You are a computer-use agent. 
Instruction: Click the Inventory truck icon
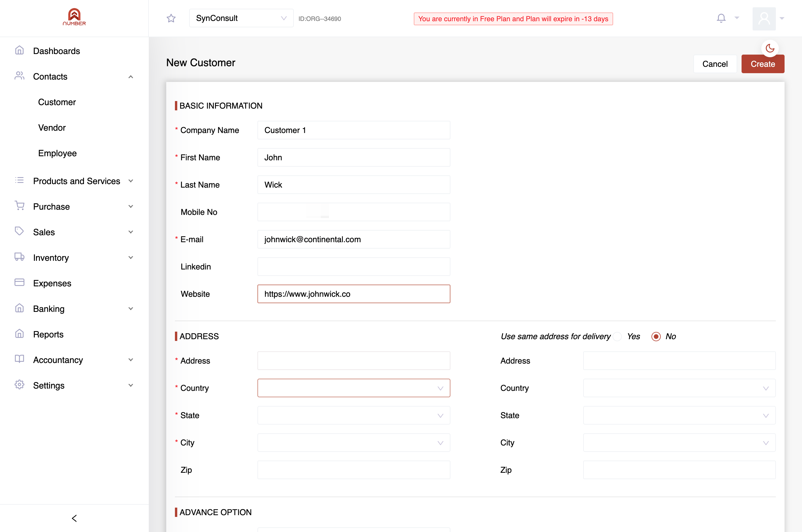[19, 257]
